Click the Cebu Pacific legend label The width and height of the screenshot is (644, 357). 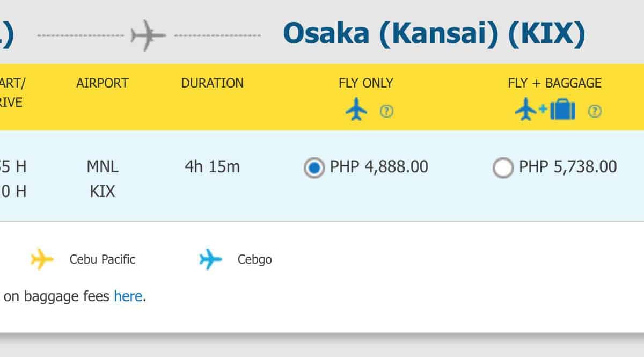(x=103, y=260)
